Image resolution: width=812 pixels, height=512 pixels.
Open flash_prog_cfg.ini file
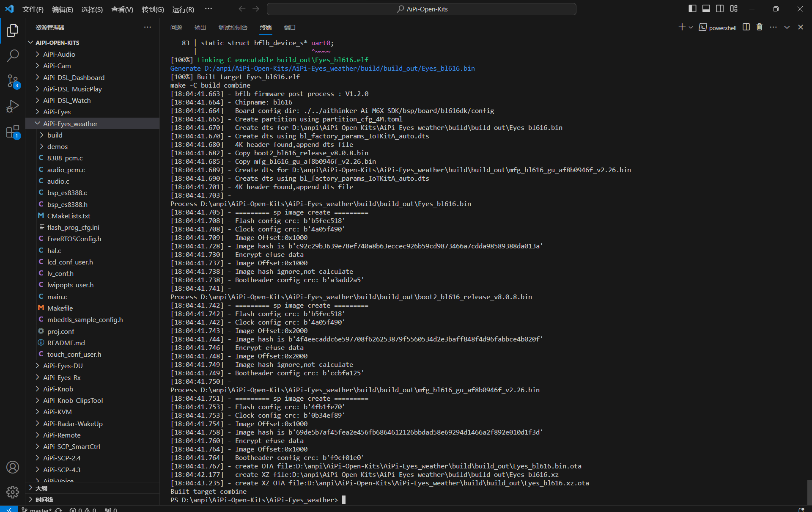click(x=92, y=227)
